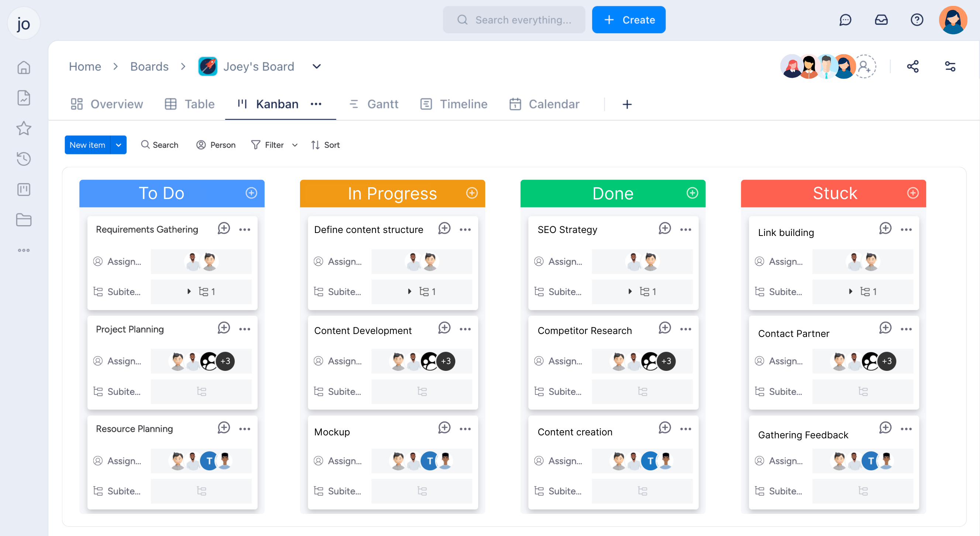Open the Joey's Board dropdown chevron
The width and height of the screenshot is (980, 536).
coord(316,66)
